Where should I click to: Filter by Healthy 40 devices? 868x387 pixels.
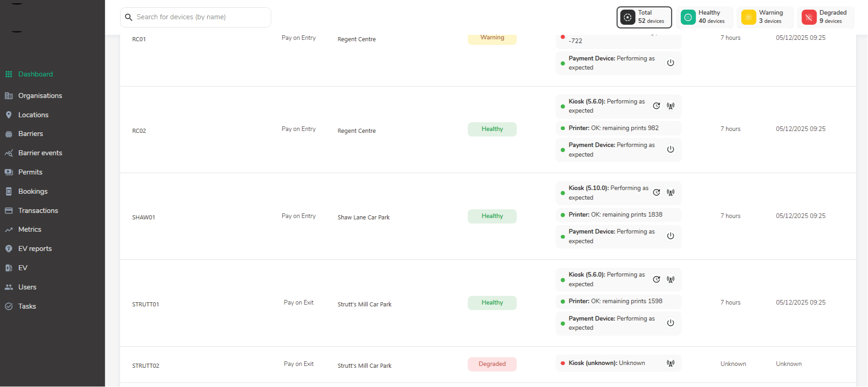[704, 17]
